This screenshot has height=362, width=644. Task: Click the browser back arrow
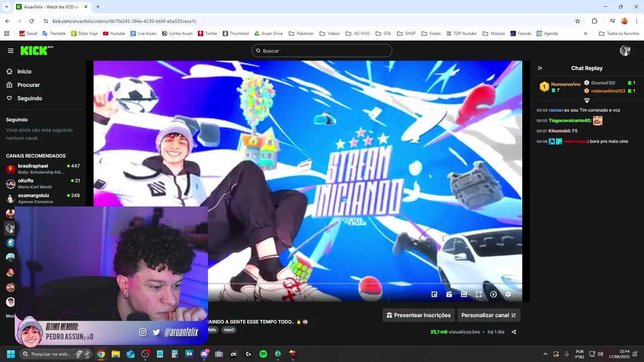[x=7, y=21]
